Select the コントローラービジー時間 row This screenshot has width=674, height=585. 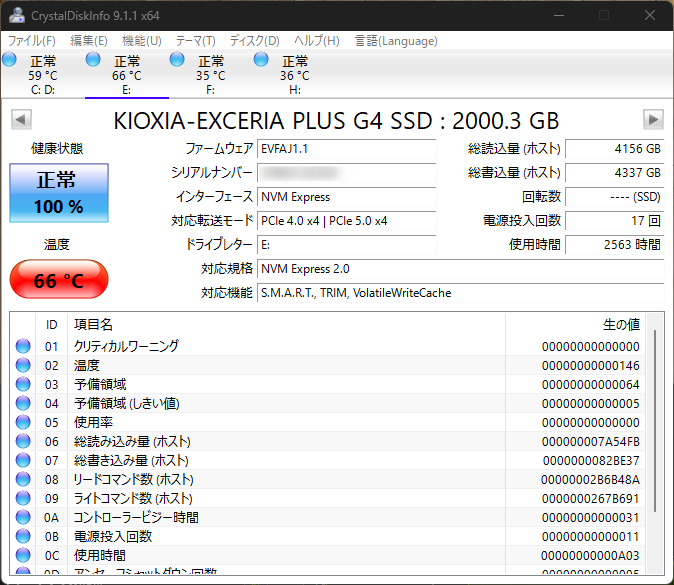(x=328, y=517)
